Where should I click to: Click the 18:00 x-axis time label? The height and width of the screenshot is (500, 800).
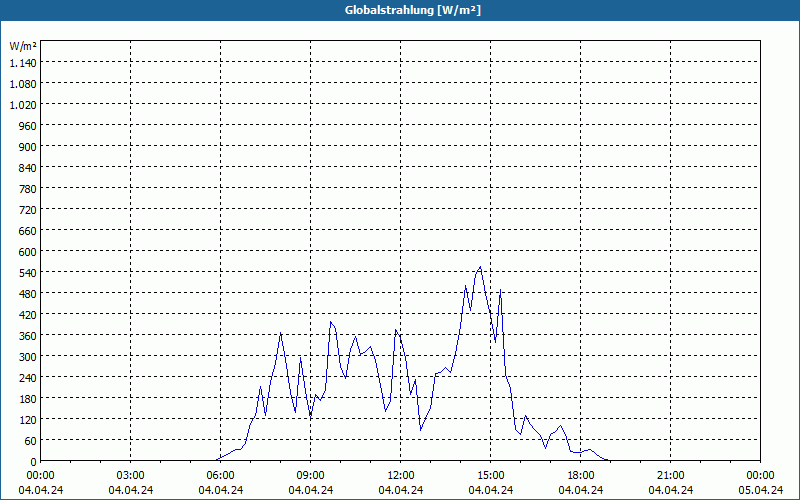pyautogui.click(x=581, y=476)
